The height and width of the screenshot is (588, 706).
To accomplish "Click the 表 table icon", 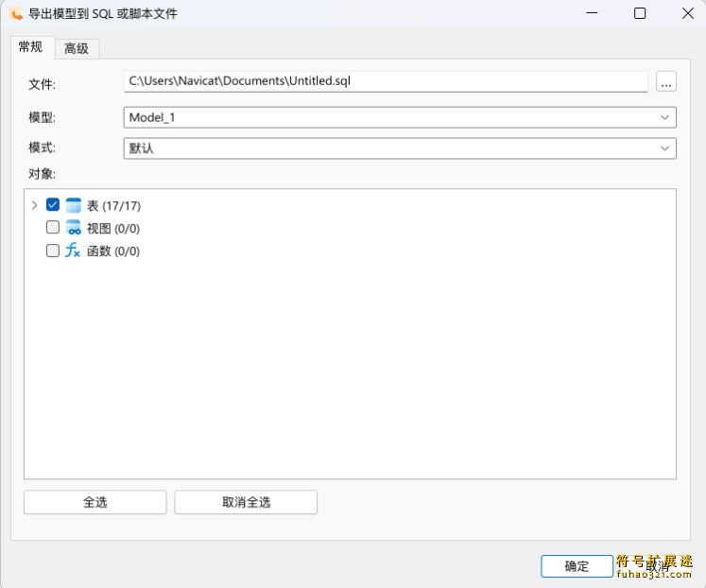I will 74,205.
